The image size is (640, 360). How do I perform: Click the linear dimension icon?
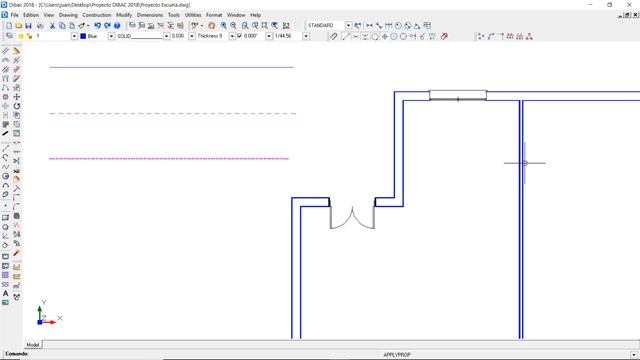(369, 26)
